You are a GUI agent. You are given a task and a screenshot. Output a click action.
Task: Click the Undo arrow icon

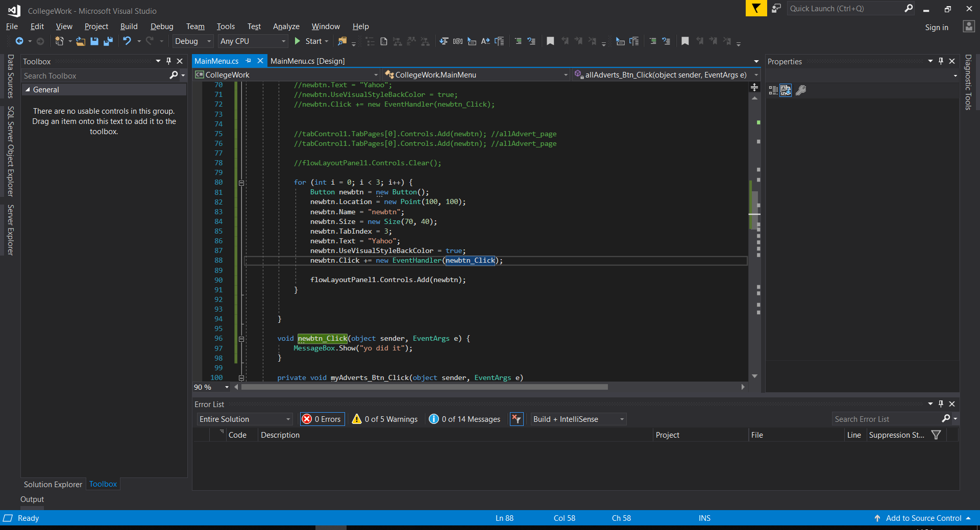(x=127, y=41)
